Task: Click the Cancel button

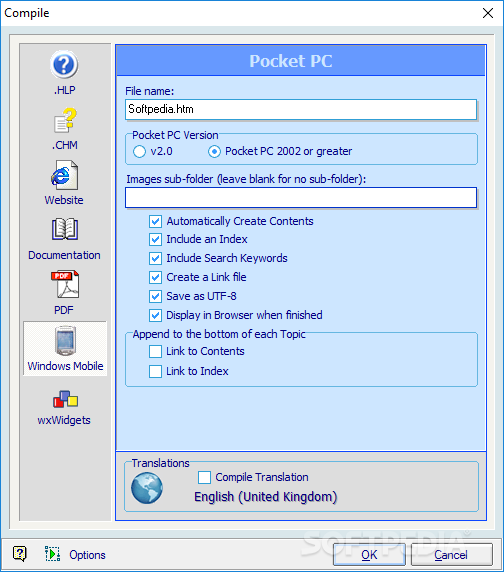Action: coord(451,554)
